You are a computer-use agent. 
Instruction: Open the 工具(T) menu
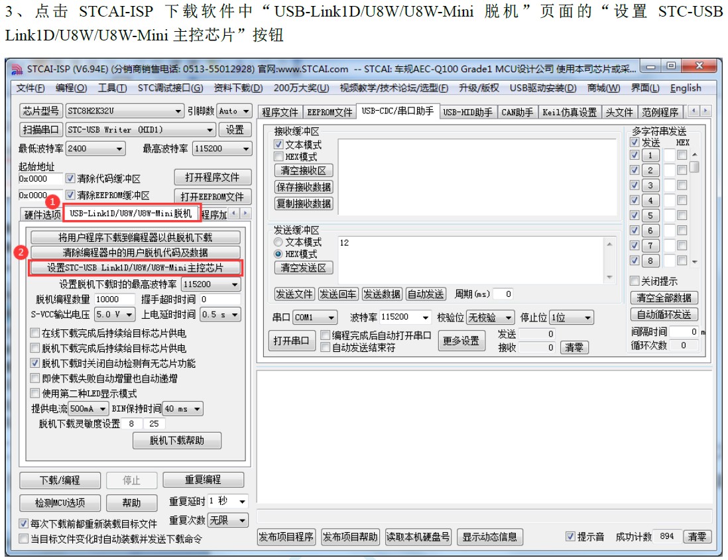click(x=112, y=88)
